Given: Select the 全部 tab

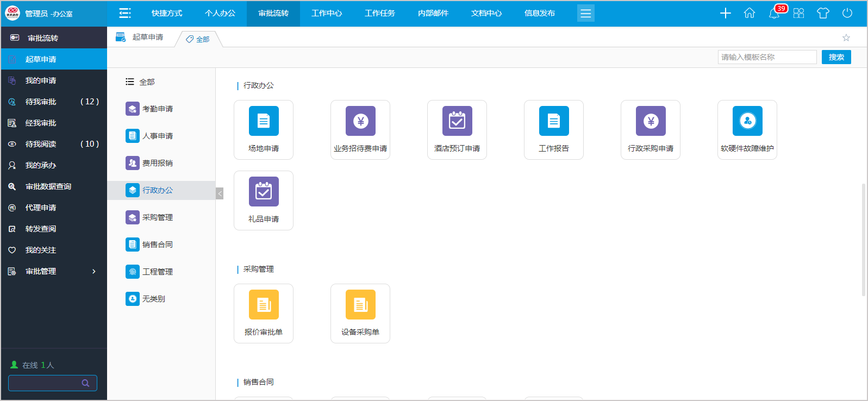Looking at the screenshot, I should click(x=198, y=39).
